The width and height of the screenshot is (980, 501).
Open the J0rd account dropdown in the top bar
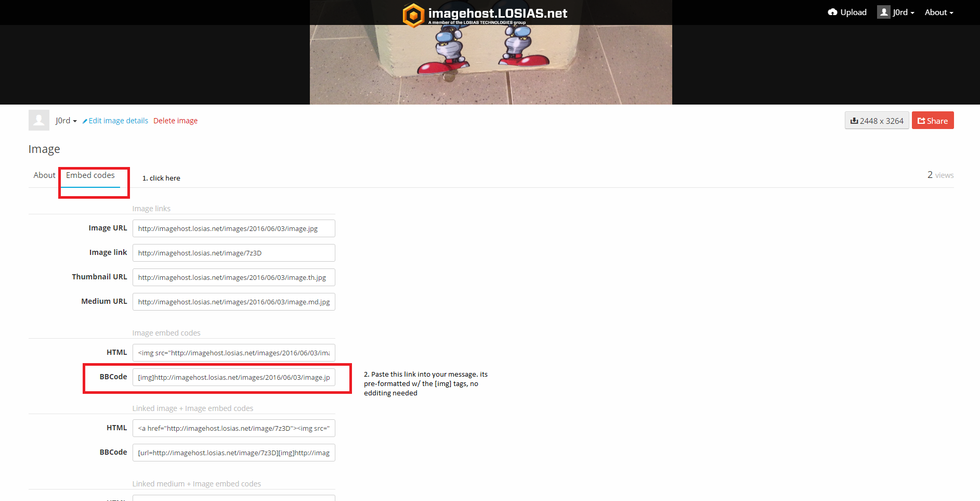[x=904, y=12]
